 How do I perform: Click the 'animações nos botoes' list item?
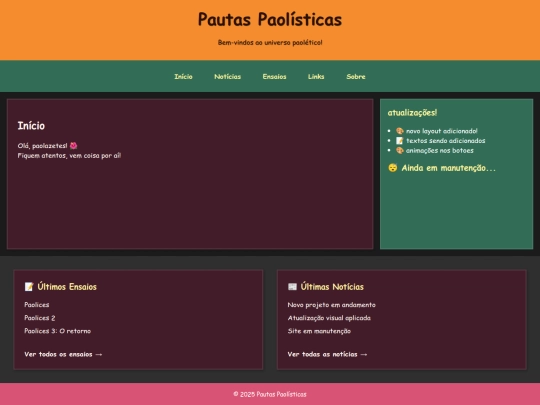[440, 150]
